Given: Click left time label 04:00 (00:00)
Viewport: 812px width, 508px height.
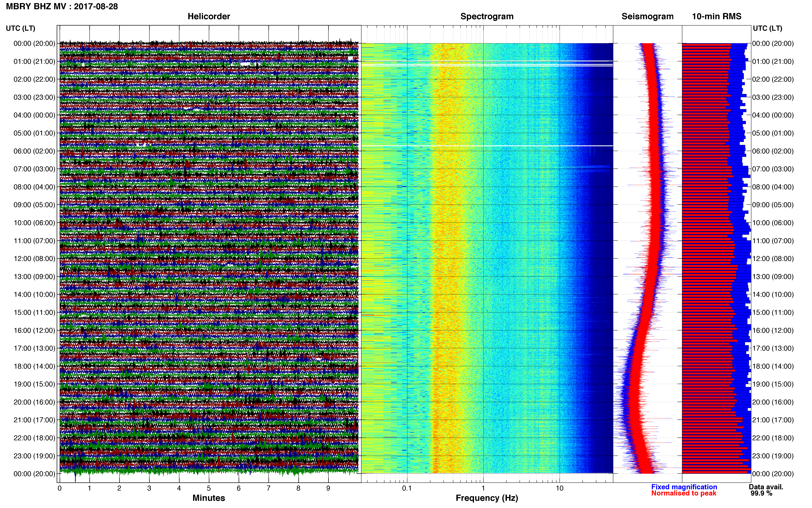Looking at the screenshot, I should (34, 115).
